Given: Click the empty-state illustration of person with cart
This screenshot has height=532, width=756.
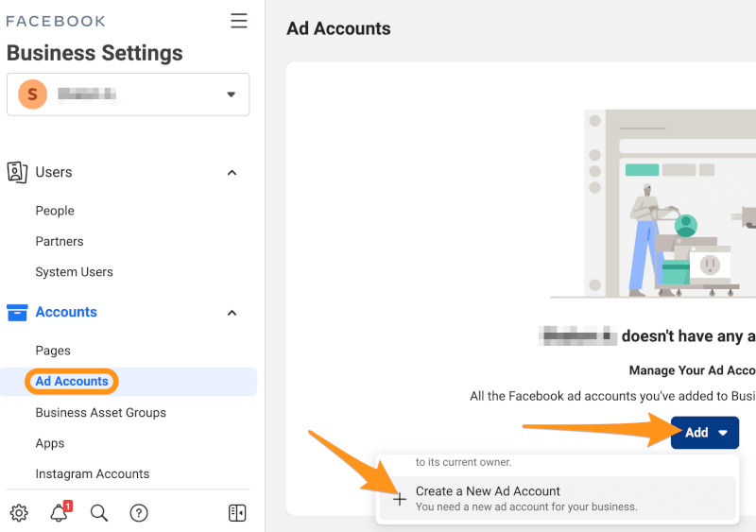Looking at the screenshot, I should 653,203.
